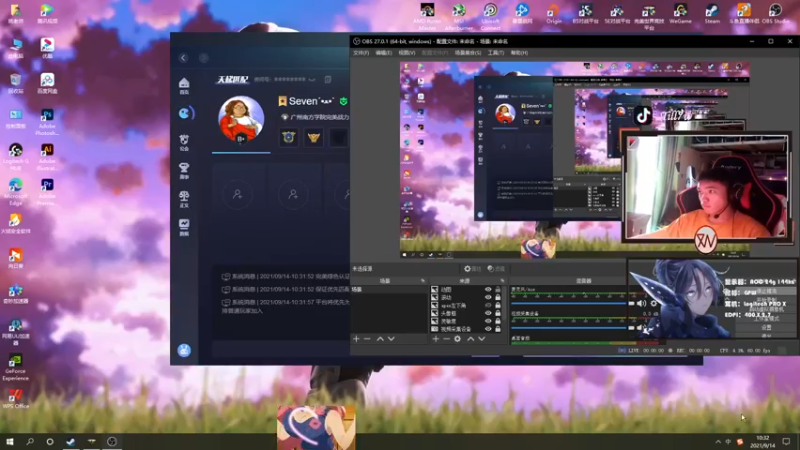The height and width of the screenshot is (450, 800).
Task: Open the blue crest badge under Seven's name
Action: pos(289,137)
